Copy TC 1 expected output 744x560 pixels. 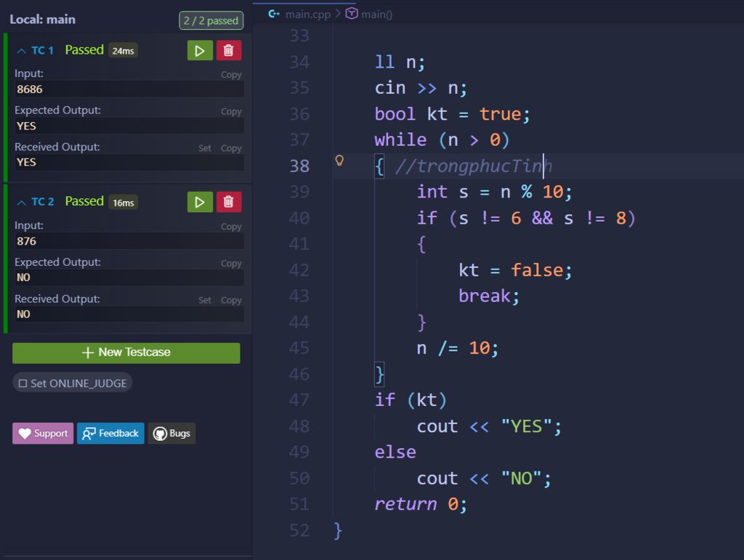(x=231, y=111)
